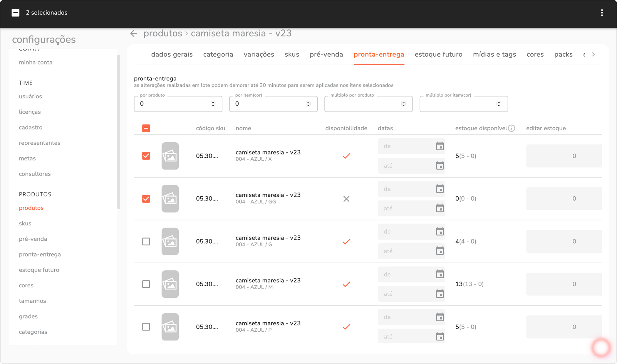The width and height of the screenshot is (617, 364).
Task: Click the 'por produto' stepper arrows
Action: tap(213, 104)
